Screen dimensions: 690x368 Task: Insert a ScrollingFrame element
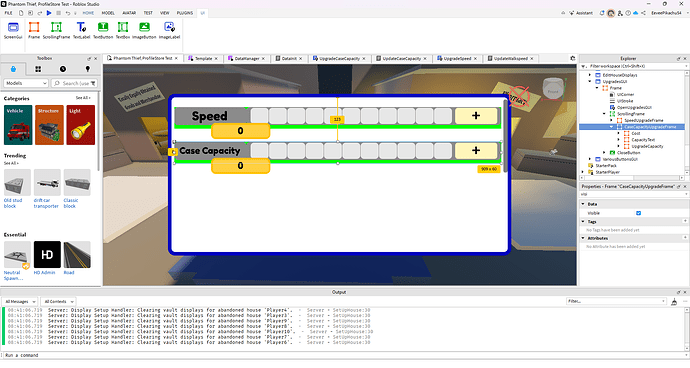tap(56, 30)
